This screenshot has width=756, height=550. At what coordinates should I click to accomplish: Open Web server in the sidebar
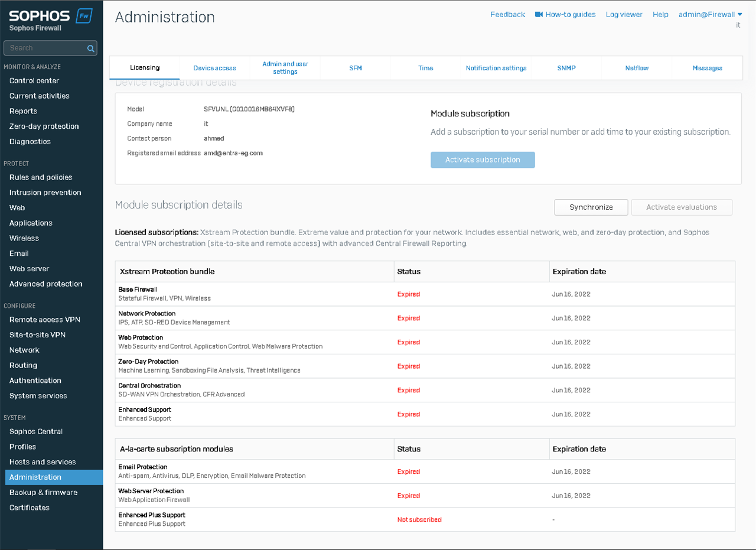click(x=30, y=269)
